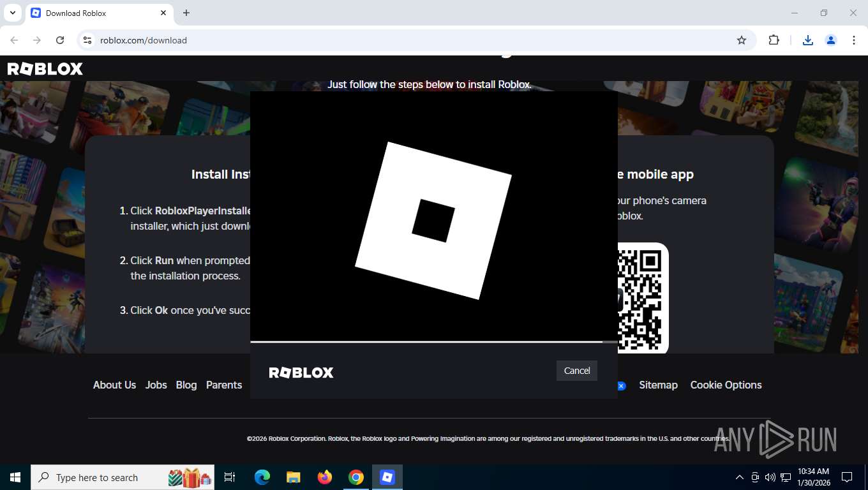The image size is (868, 490).
Task: Click the installer progress bar
Action: (434, 342)
